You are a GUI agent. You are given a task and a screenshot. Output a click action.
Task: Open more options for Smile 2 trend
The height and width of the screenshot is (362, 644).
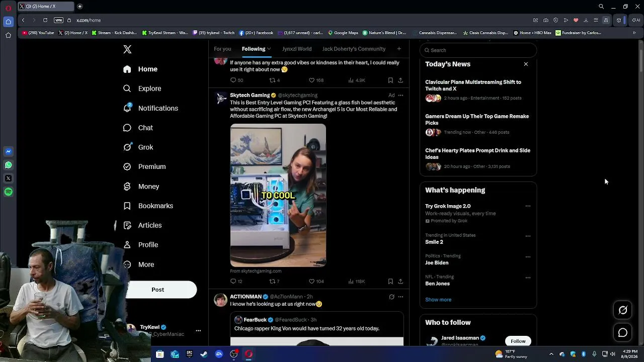point(528,236)
